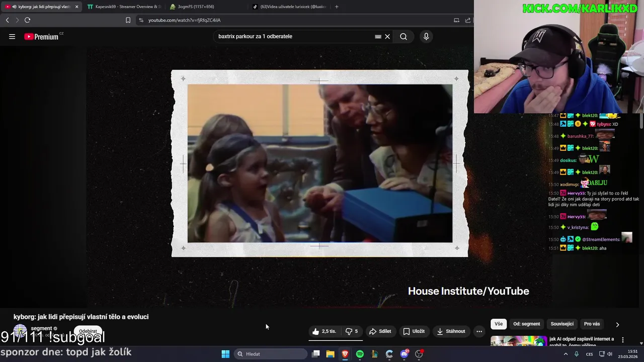Select the Související filter chip
The height and width of the screenshot is (362, 644).
click(x=562, y=324)
